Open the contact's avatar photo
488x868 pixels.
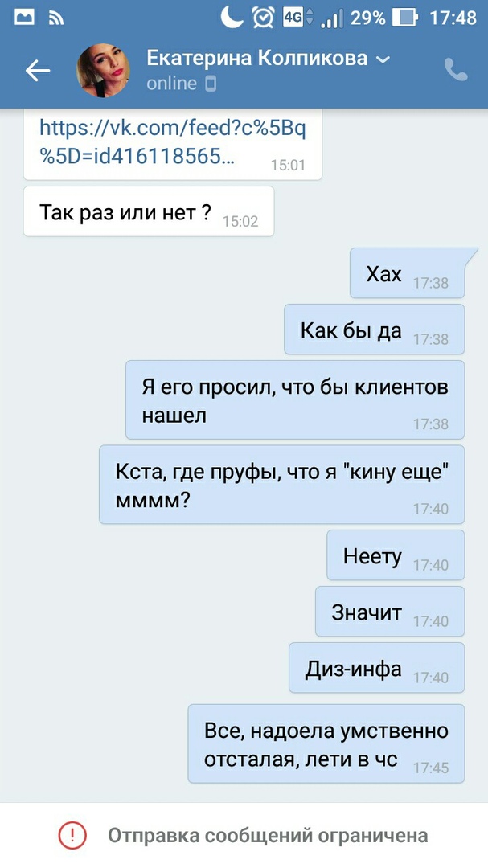coord(103,70)
